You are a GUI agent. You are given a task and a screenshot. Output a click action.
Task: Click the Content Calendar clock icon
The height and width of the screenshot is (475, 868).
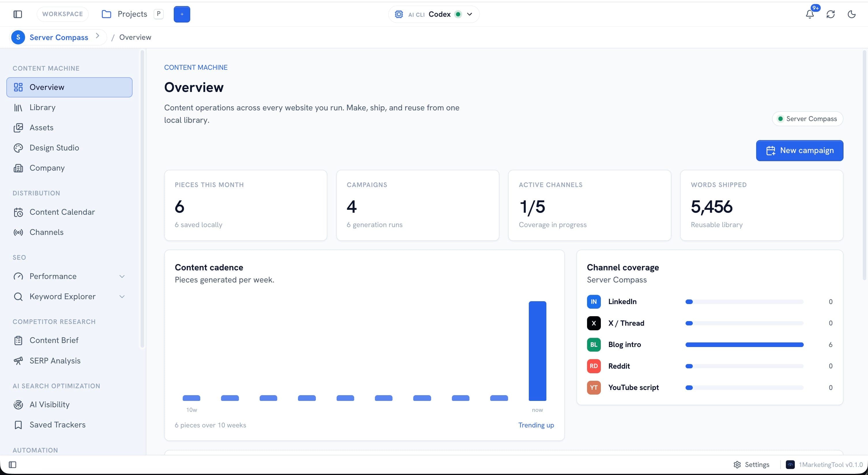tap(18, 212)
